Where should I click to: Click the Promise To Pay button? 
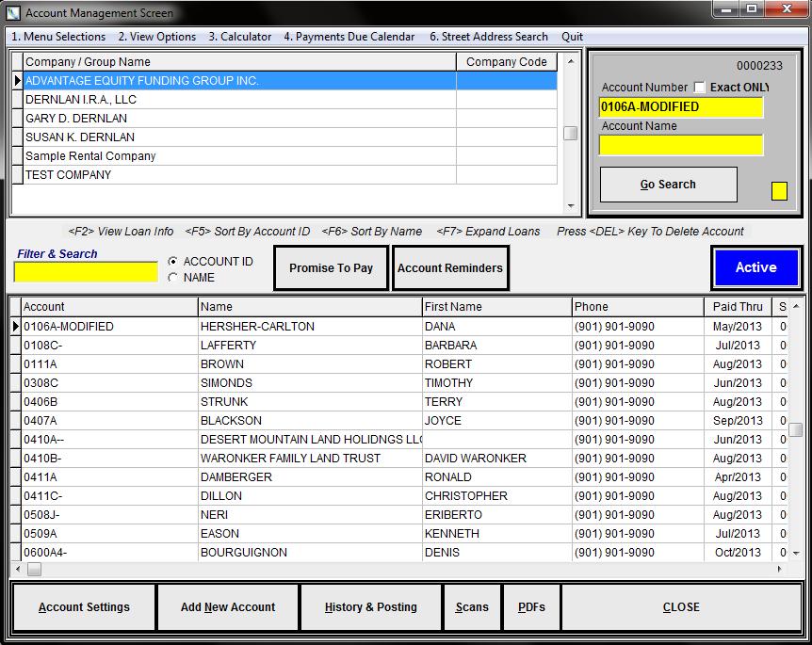click(x=331, y=268)
